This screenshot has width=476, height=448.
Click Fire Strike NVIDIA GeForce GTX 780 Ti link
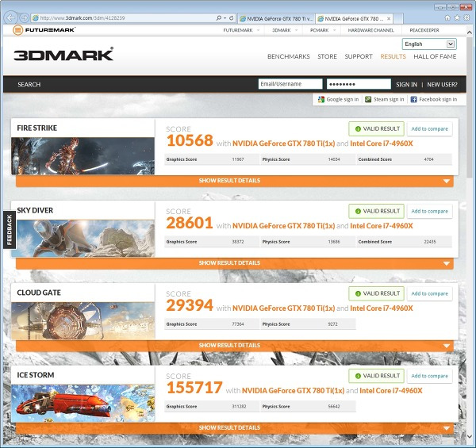283,144
